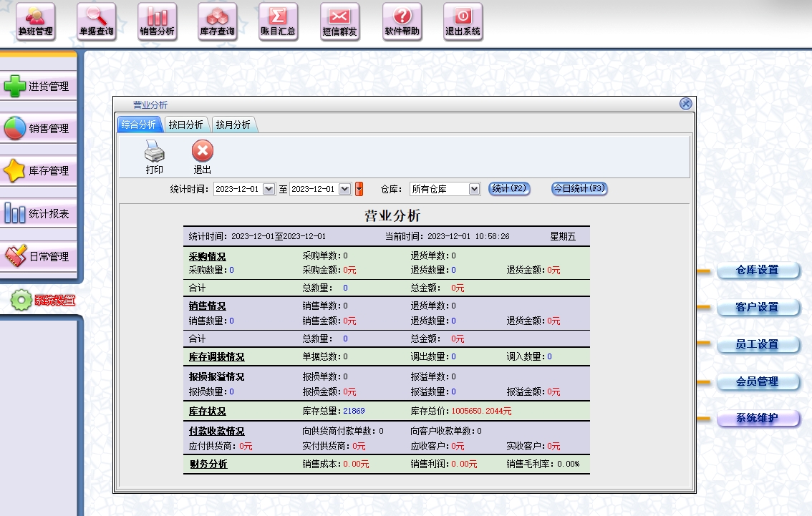This screenshot has height=516, width=812.
Task: Switch to the 按日分析 tab
Action: point(186,125)
